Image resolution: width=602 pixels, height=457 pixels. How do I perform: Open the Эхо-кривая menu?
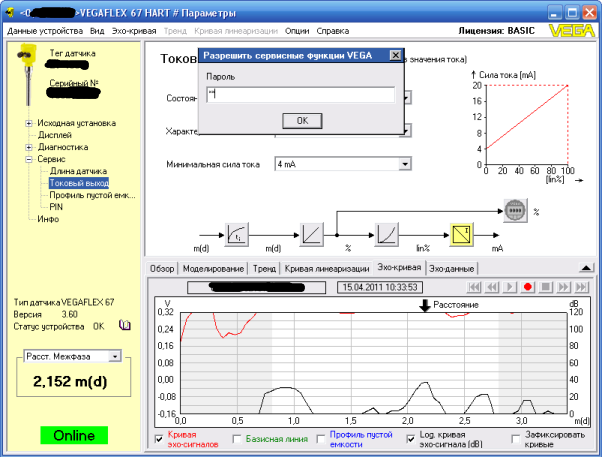click(134, 31)
